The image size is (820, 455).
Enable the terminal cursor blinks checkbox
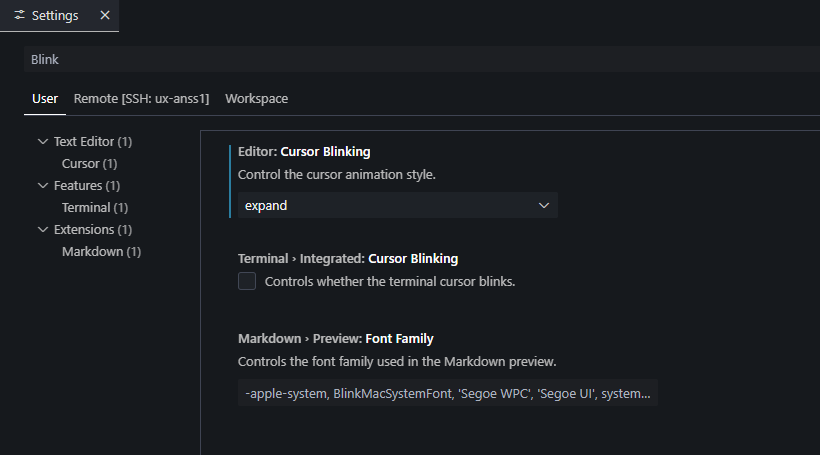pyautogui.click(x=247, y=281)
